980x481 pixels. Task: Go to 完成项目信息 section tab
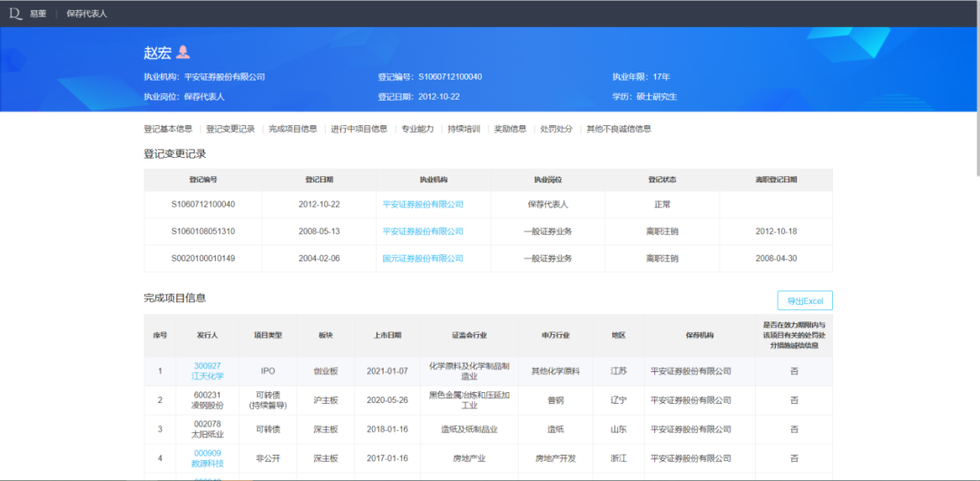(293, 129)
